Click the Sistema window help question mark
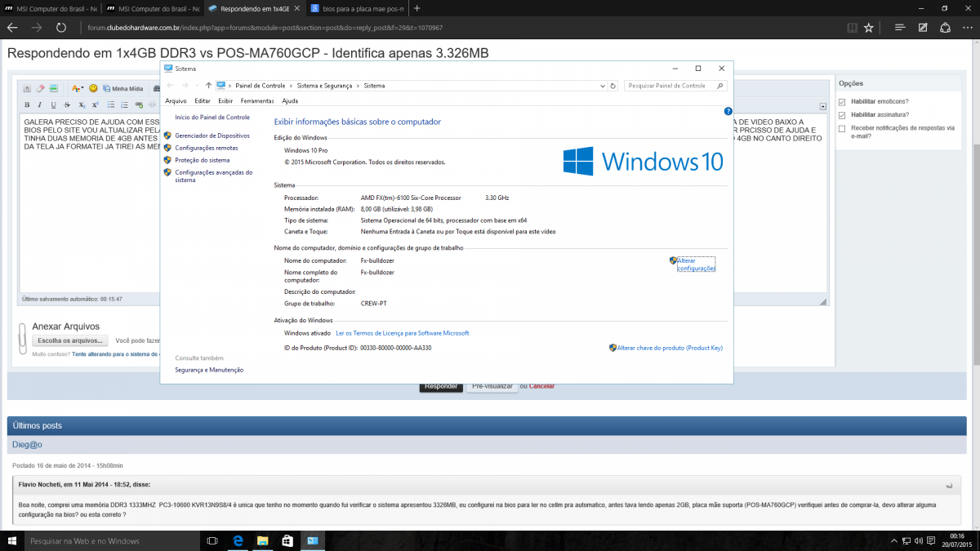The height and width of the screenshot is (551, 980). click(x=728, y=111)
